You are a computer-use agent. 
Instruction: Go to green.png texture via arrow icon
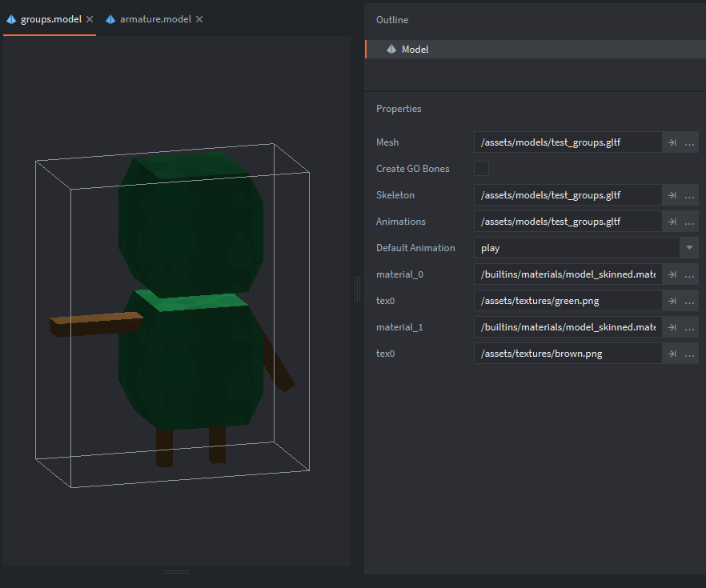[x=672, y=301]
